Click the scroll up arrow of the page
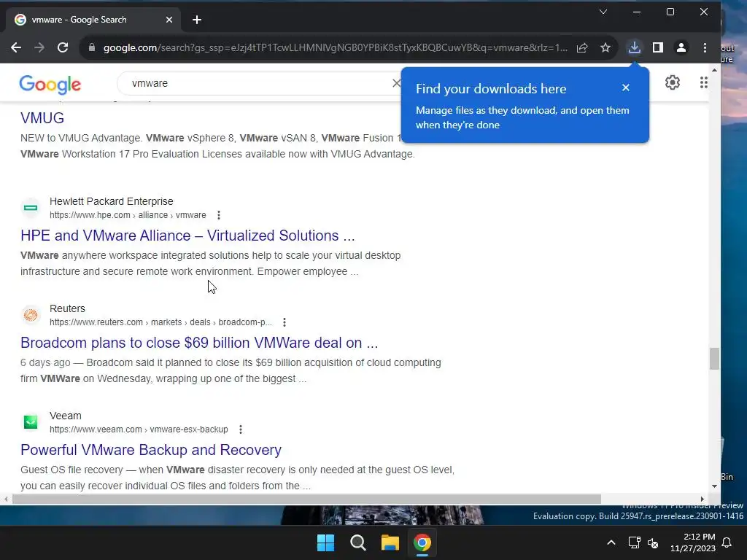The height and width of the screenshot is (560, 747). tap(714, 70)
